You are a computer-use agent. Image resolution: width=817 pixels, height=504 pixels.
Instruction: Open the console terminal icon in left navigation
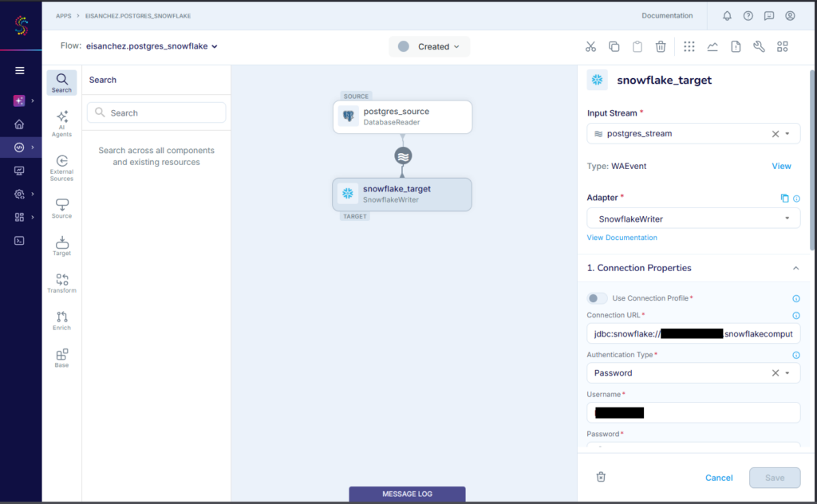coord(19,241)
